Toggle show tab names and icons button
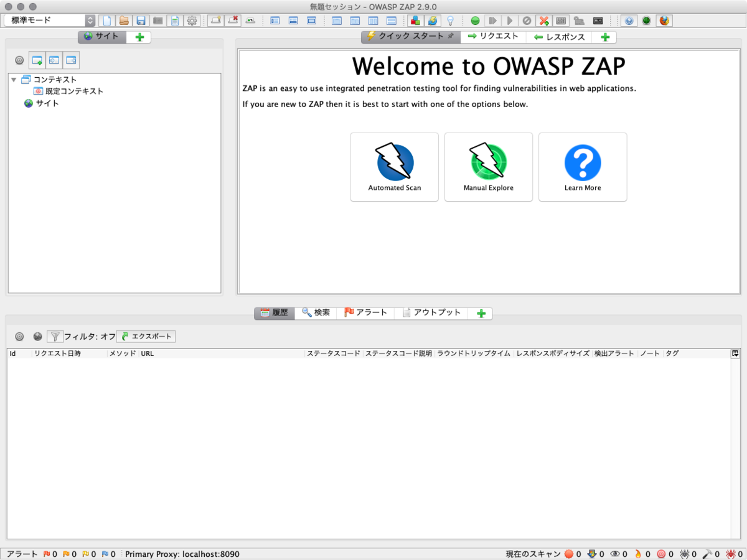This screenshot has height=560, width=747. (250, 21)
